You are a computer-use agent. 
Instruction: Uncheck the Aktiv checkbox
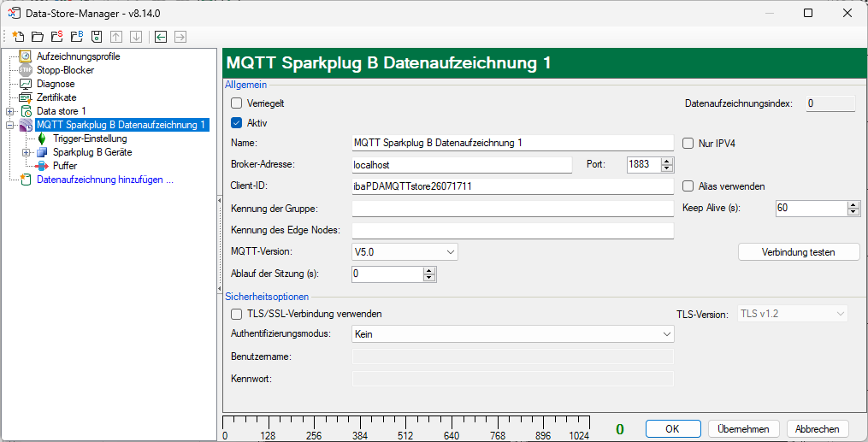pyautogui.click(x=236, y=123)
